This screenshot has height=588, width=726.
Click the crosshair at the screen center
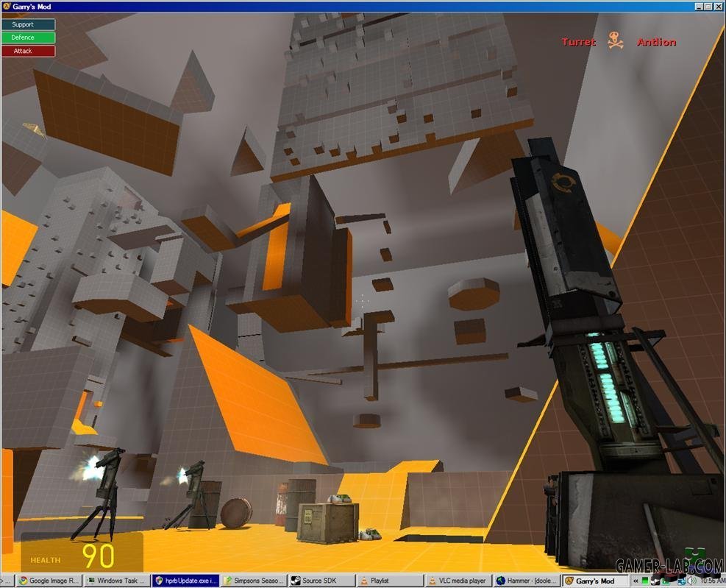tap(363, 301)
